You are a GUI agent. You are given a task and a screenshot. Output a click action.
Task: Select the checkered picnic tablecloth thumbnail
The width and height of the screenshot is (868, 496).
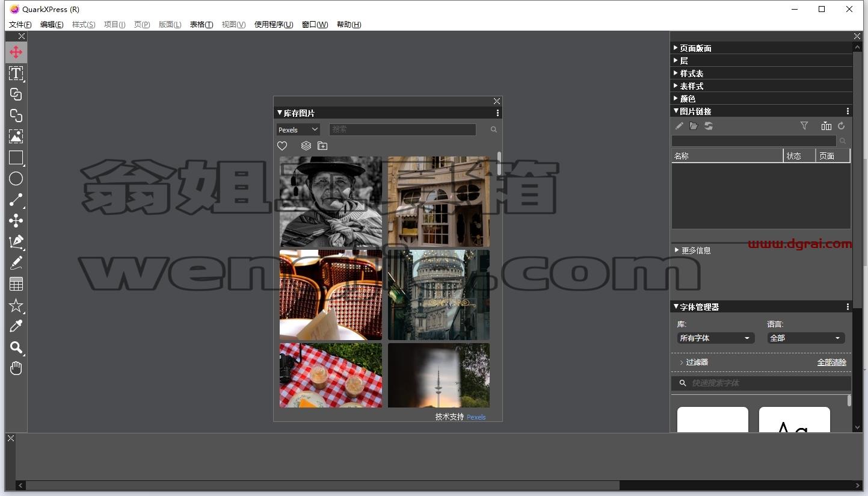tap(331, 376)
